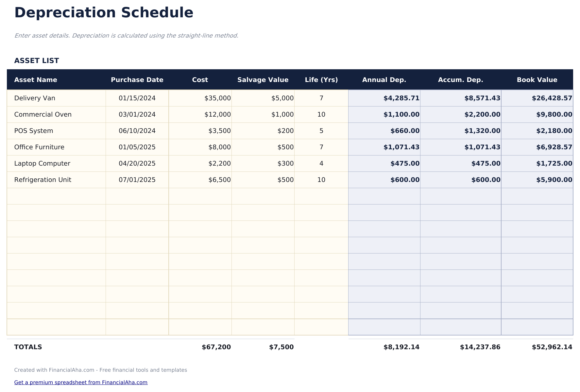Click the total book value $52,962.14
Image resolution: width=580 pixels, height=392 pixels.
coord(552,347)
